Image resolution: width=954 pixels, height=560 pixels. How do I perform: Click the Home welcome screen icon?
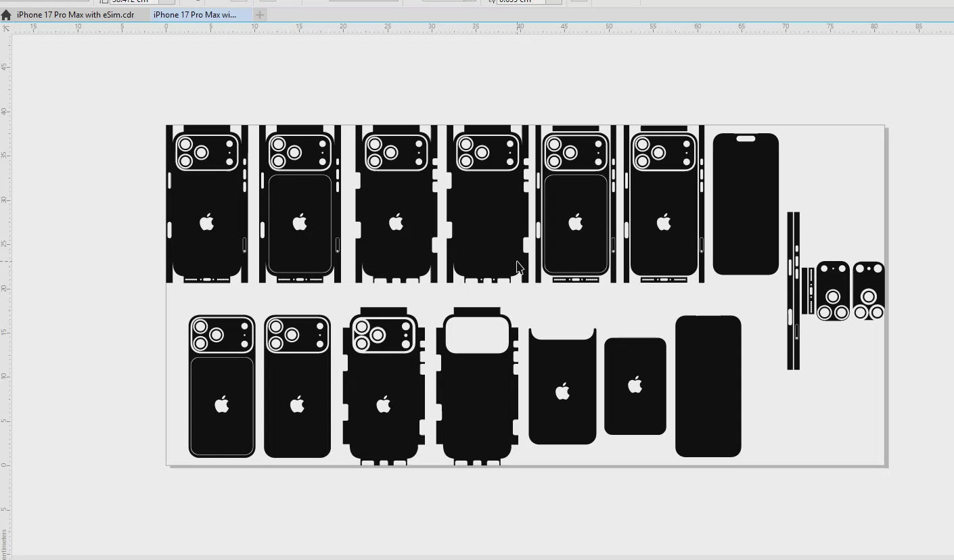(x=6, y=15)
